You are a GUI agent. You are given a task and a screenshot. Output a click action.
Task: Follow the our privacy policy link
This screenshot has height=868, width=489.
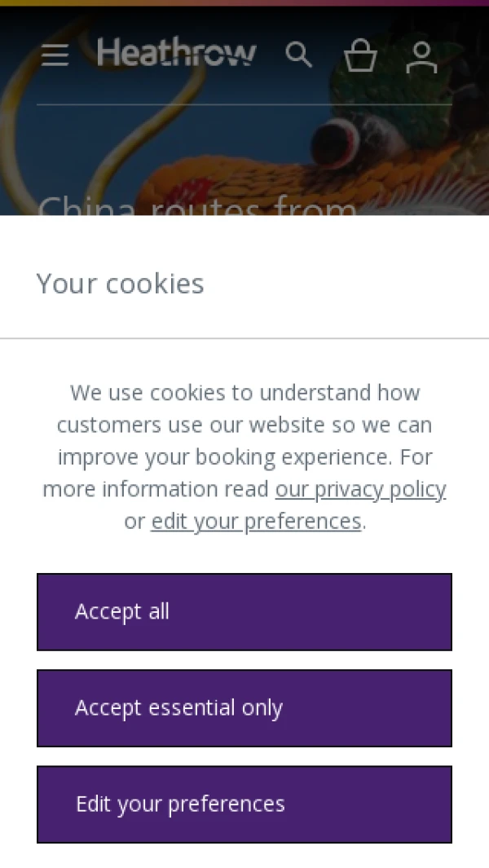(360, 489)
